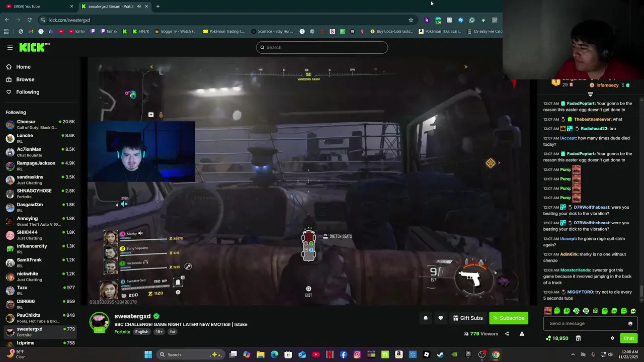Close the YouTube tab

[x=71, y=7]
